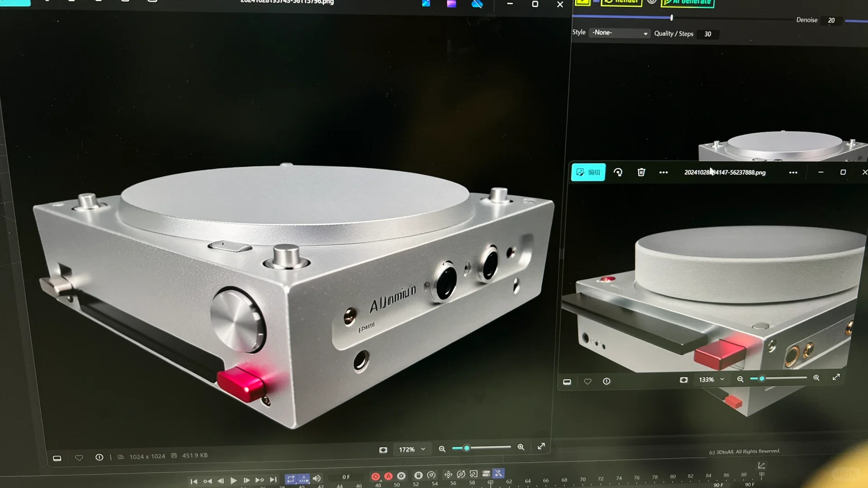This screenshot has width=868, height=488.
Task: Delete the photo using the trash icon
Action: pos(641,172)
